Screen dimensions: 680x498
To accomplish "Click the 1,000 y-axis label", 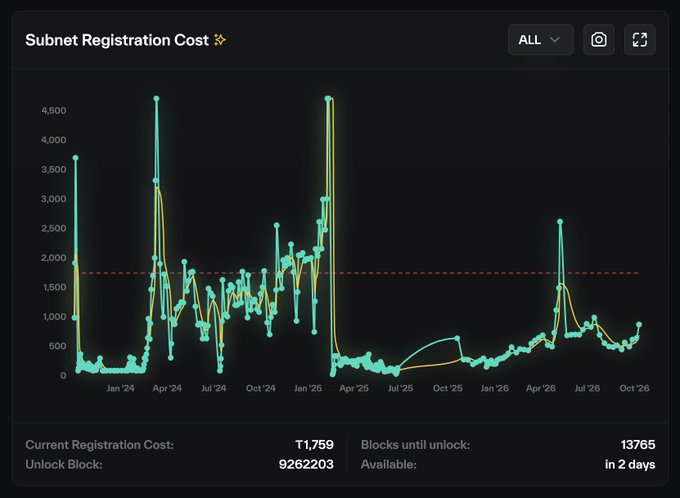I will [55, 317].
